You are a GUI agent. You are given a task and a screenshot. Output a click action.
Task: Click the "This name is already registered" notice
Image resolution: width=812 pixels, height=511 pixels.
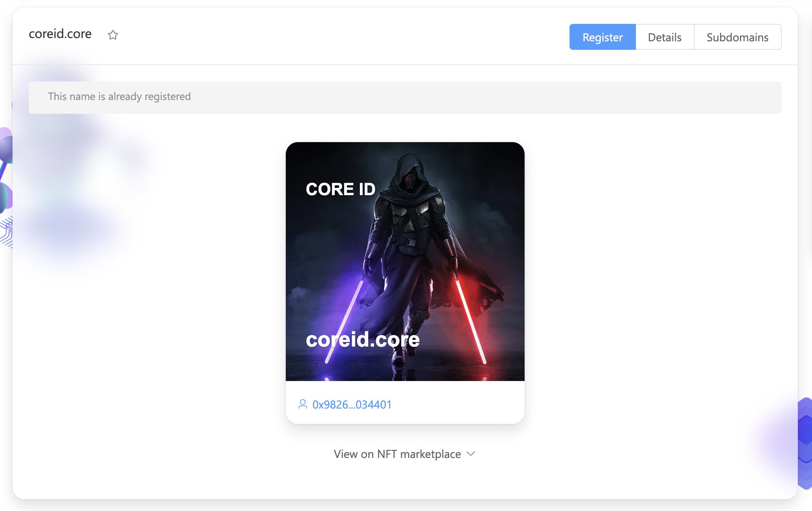click(405, 97)
